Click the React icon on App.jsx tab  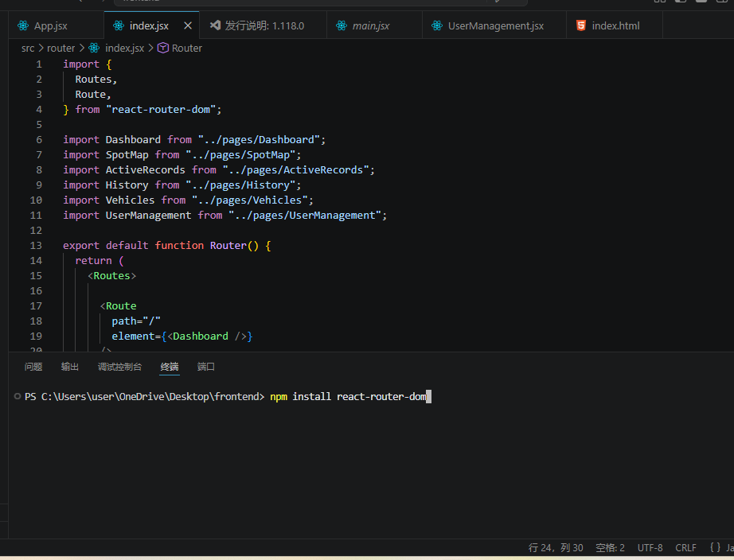click(x=22, y=26)
